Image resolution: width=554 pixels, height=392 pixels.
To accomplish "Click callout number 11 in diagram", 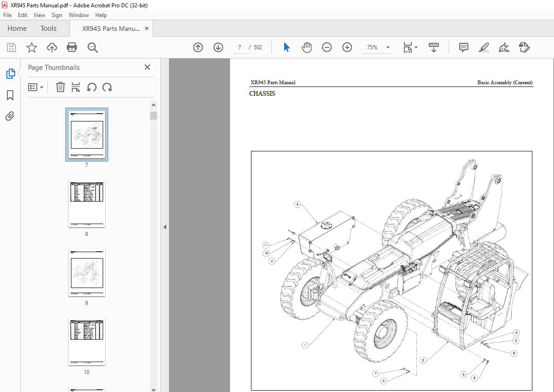I will (266, 245).
